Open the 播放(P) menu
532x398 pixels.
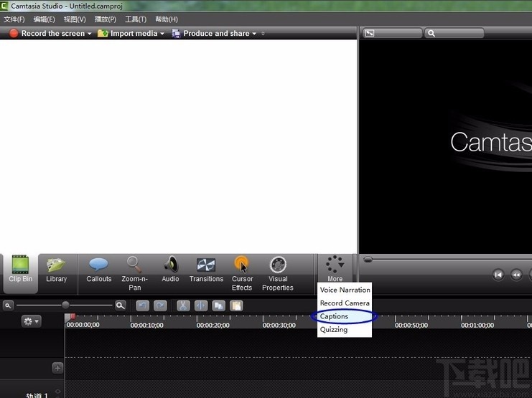pyautogui.click(x=105, y=19)
